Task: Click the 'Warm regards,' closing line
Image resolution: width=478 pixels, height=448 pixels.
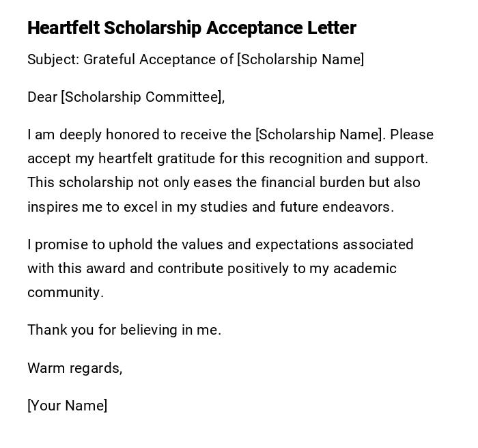Action: [75, 368]
